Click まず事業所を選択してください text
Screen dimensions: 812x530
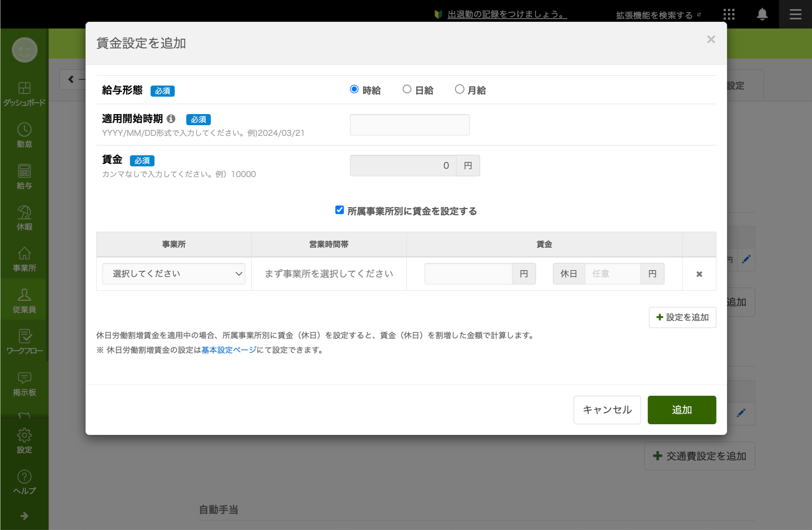tap(329, 274)
